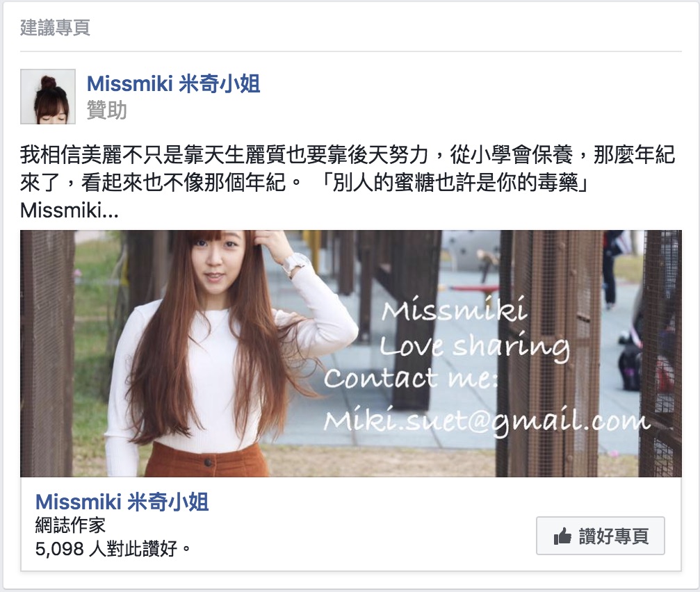Screen dimensions: 700x592
Task: Click the Miki.suet@gmail.com text on cover image
Action: click(486, 422)
